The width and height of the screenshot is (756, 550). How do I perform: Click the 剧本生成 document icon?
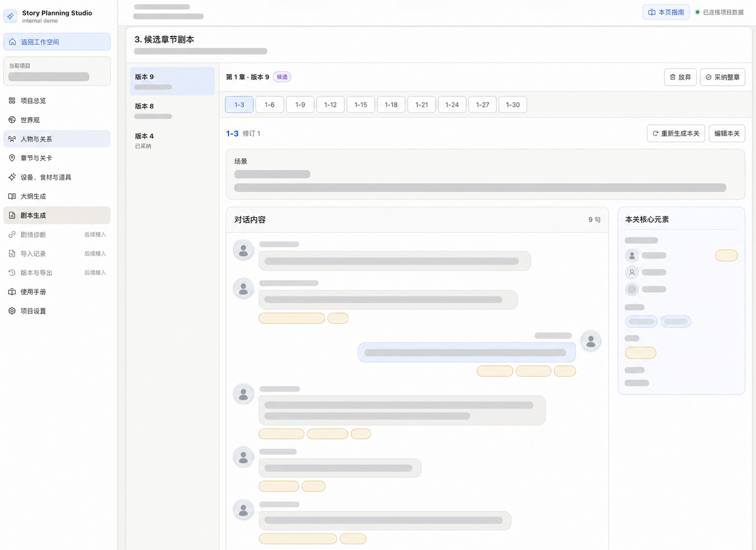12,215
